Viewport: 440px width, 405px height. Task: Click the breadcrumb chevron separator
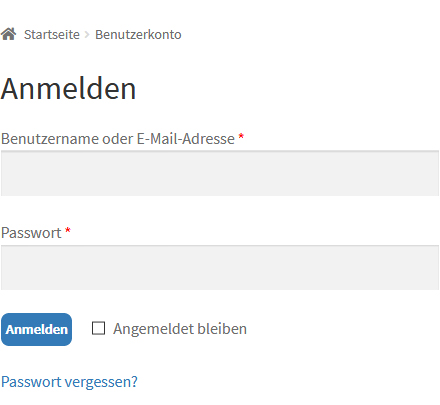coord(87,35)
